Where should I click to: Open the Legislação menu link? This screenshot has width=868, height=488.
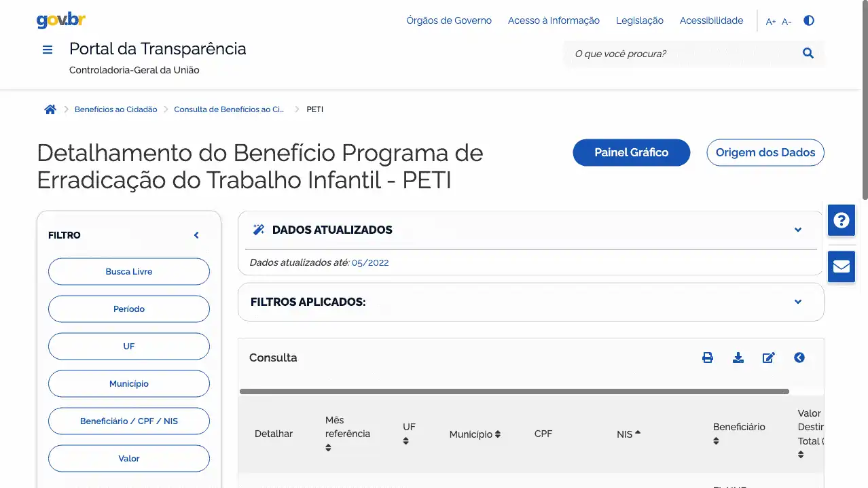pyautogui.click(x=640, y=20)
